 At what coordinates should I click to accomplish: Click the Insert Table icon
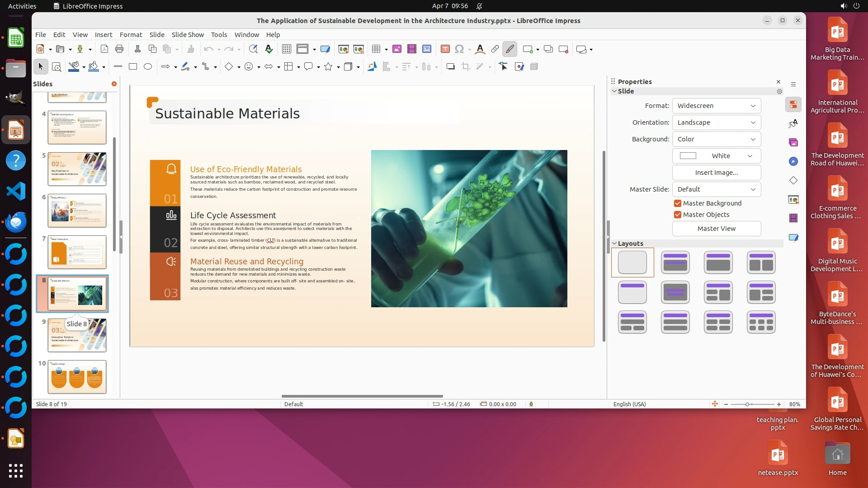[x=376, y=49]
